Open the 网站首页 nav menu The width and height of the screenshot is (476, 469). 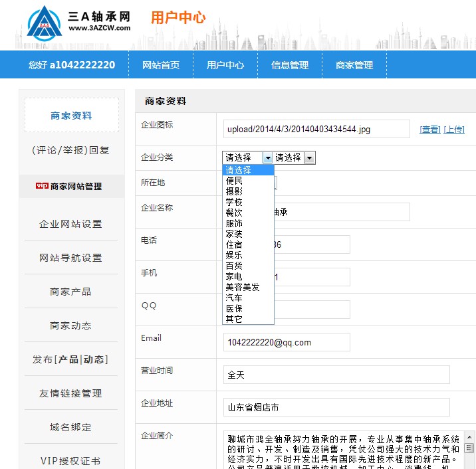click(x=161, y=65)
